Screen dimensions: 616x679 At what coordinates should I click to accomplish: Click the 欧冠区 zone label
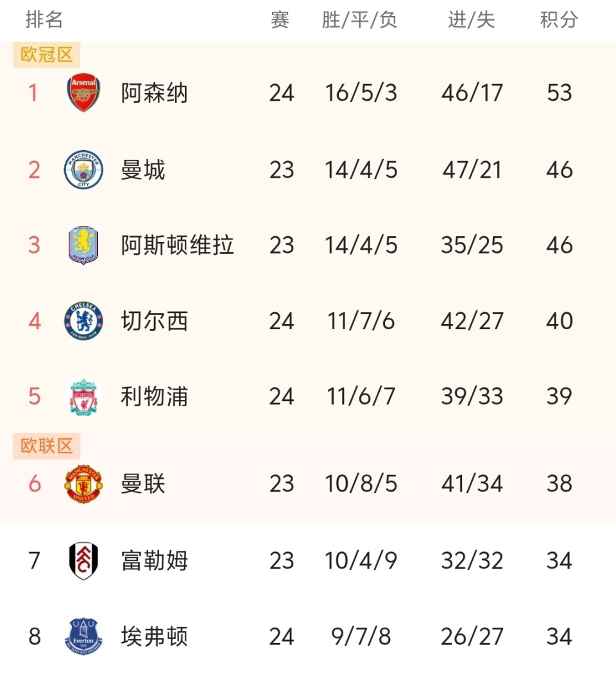point(47,55)
